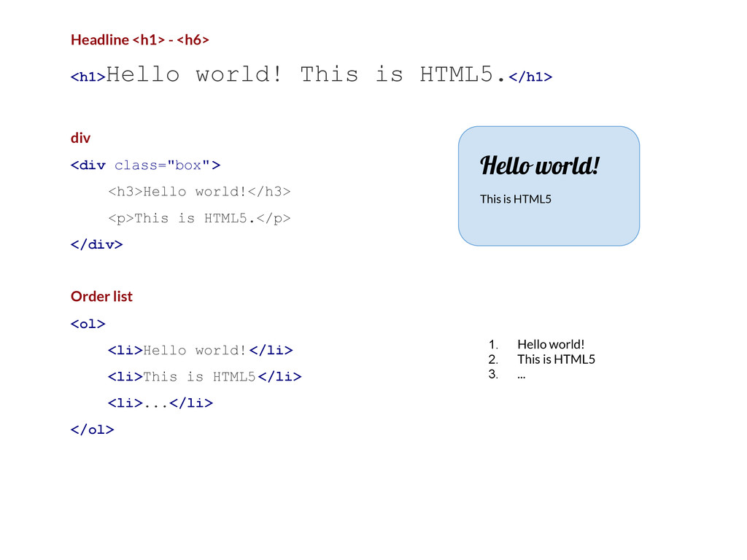Click the script-font 'Hello world!' in blue box

click(x=539, y=166)
